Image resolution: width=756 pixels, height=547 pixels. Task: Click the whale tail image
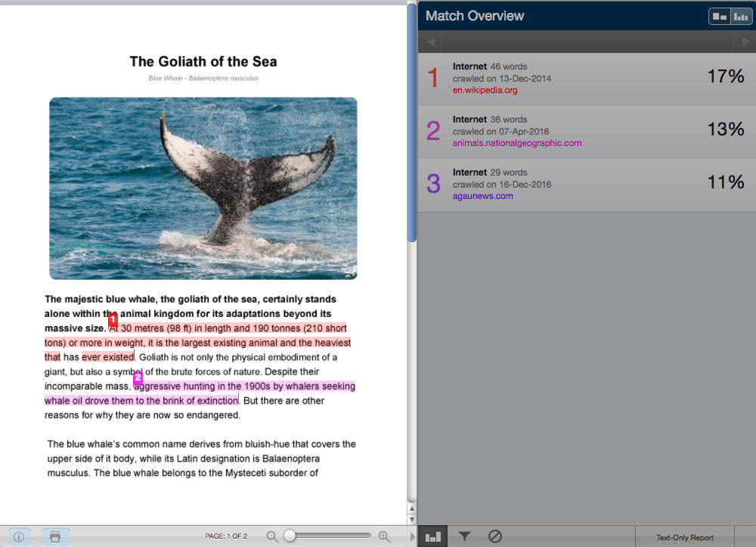[203, 188]
